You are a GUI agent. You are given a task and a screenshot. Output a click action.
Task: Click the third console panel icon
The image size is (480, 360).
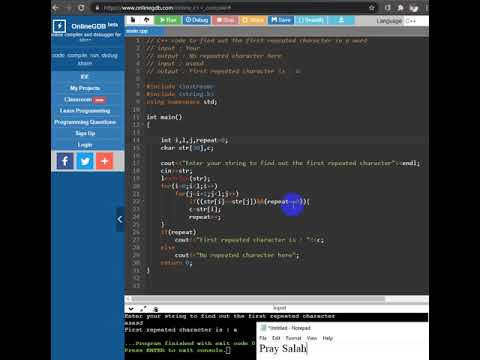tap(155, 309)
